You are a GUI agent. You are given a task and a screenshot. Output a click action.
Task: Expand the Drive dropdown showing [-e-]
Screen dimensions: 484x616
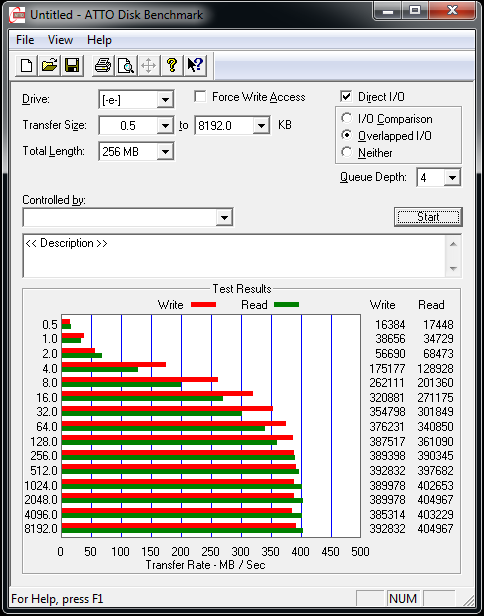tap(165, 100)
